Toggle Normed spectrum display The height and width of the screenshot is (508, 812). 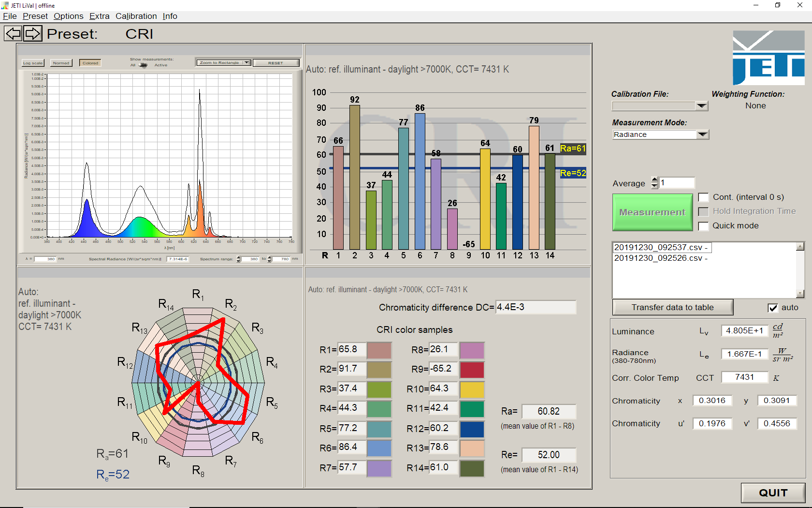61,63
